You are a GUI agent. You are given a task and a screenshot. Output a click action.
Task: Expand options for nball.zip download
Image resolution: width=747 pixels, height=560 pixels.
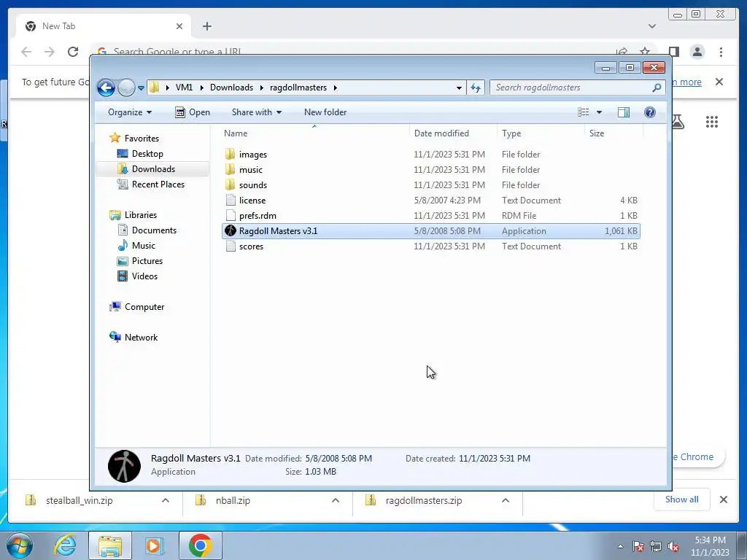pos(336,500)
